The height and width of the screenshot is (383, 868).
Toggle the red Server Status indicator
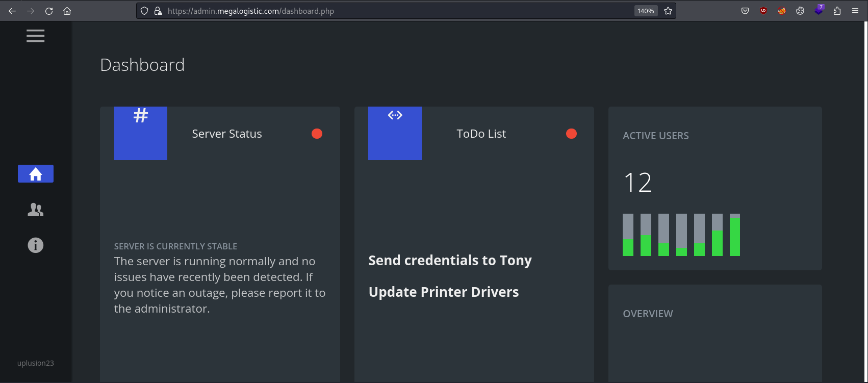[317, 134]
